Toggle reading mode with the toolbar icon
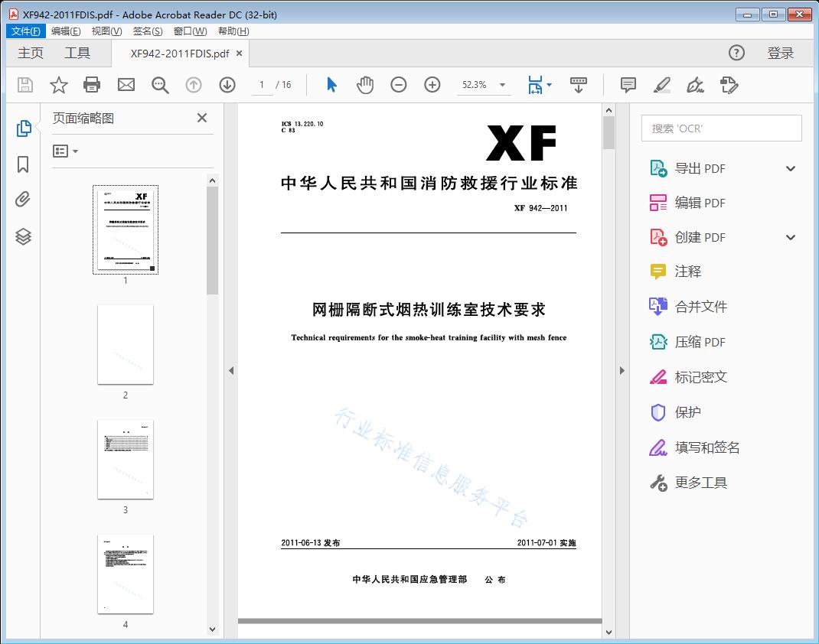The width and height of the screenshot is (819, 644). (578, 85)
